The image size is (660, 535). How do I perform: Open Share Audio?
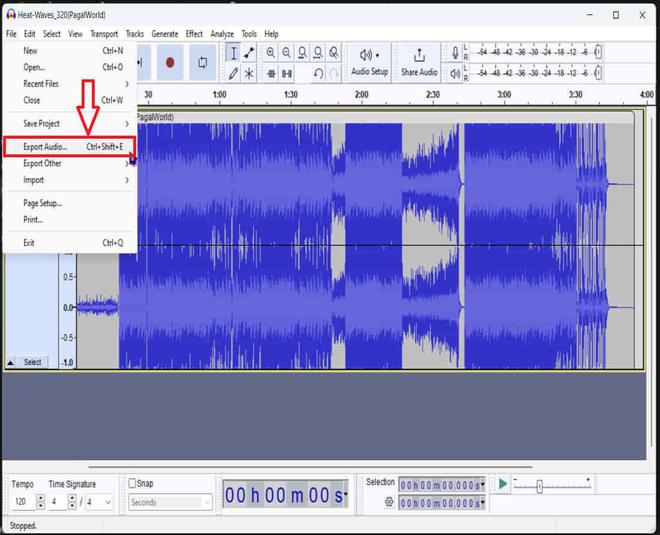click(419, 62)
